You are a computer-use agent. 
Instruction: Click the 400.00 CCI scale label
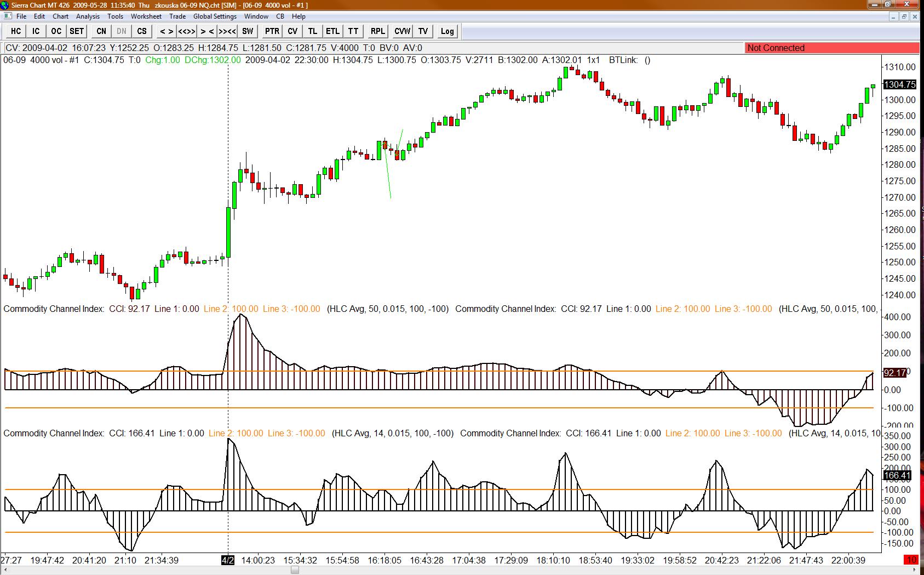coord(897,317)
